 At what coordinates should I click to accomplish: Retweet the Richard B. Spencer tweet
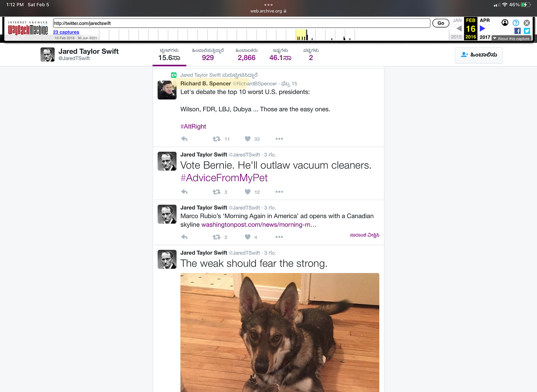(216, 139)
